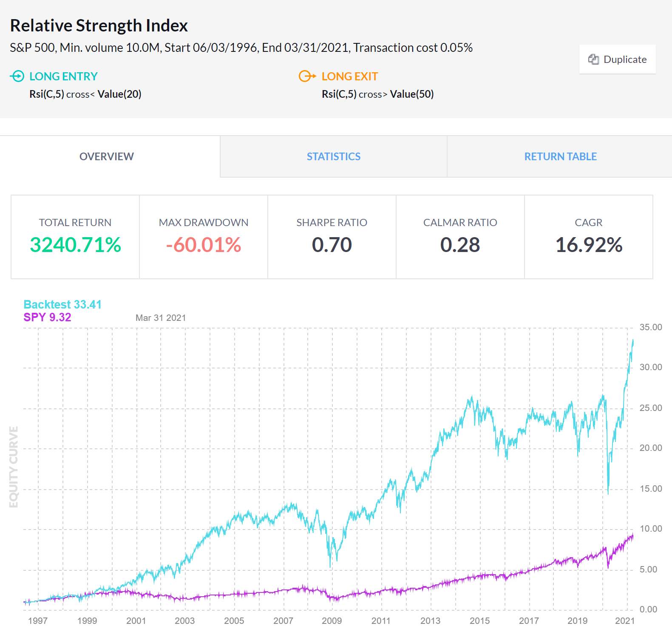Click the Total Return value 3240.71%
This screenshot has height=643, width=672.
75,245
